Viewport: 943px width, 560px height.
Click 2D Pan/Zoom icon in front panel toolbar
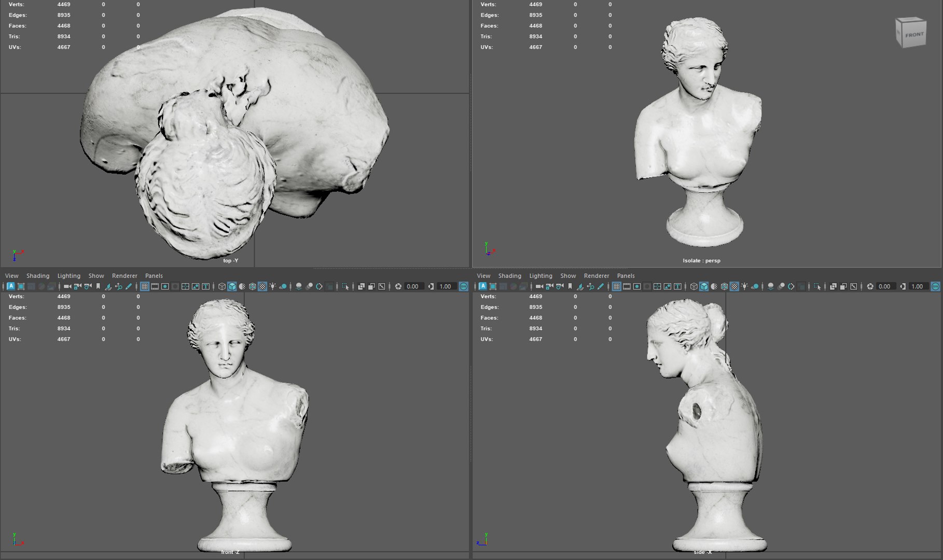(118, 286)
